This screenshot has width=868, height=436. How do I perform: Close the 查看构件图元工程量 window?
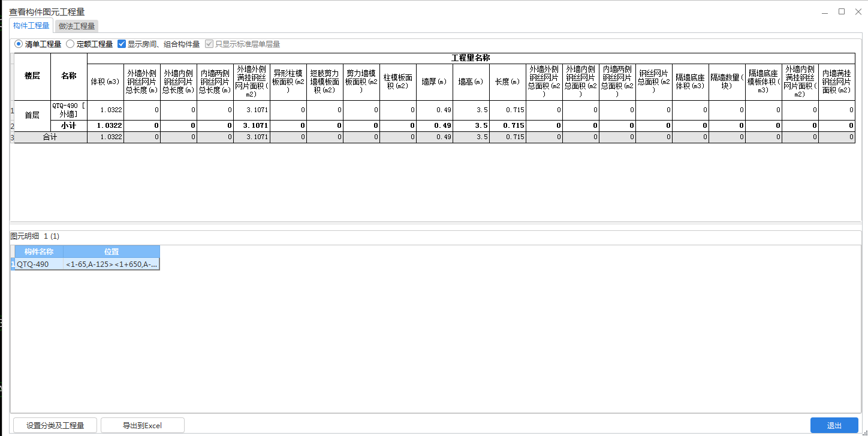point(858,11)
